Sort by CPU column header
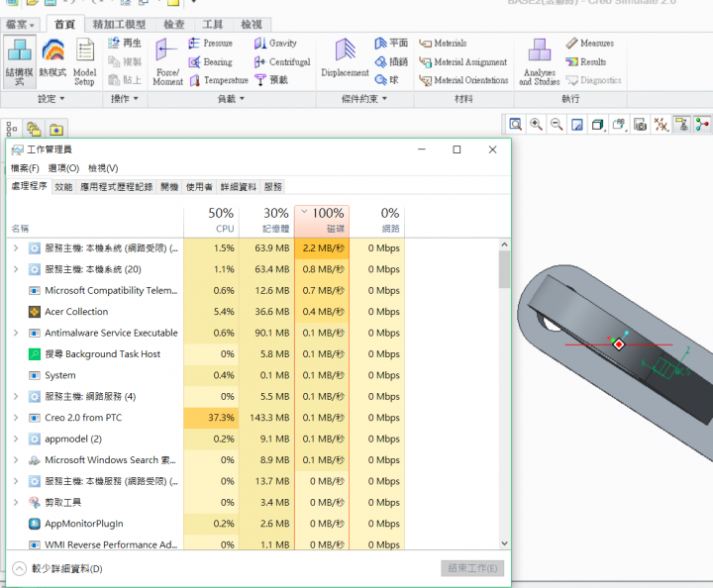The image size is (713, 588). pyautogui.click(x=212, y=222)
